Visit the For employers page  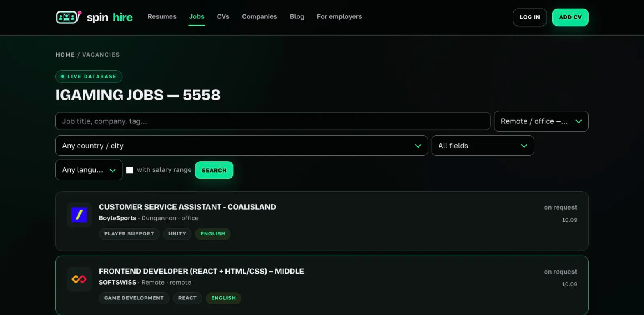[x=340, y=17]
